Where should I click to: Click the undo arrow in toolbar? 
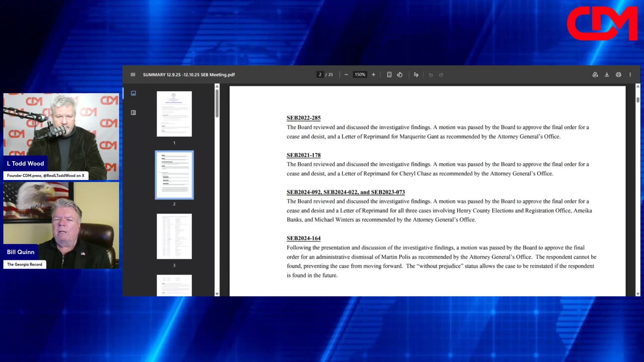(x=431, y=74)
